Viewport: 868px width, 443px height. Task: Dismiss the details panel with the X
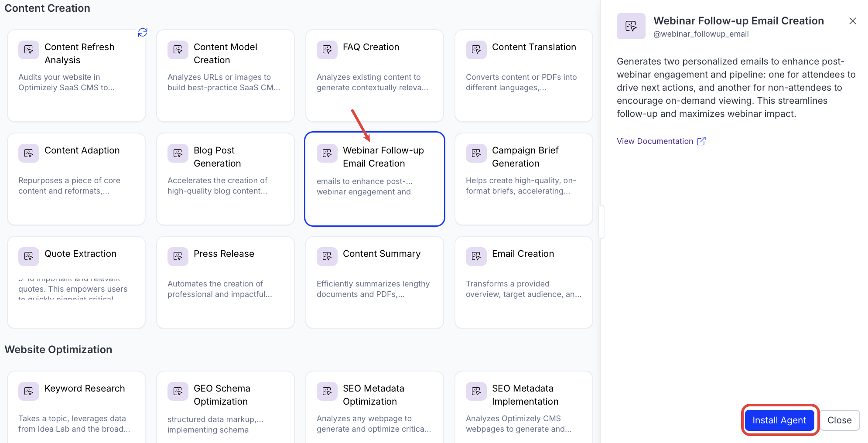853,21
